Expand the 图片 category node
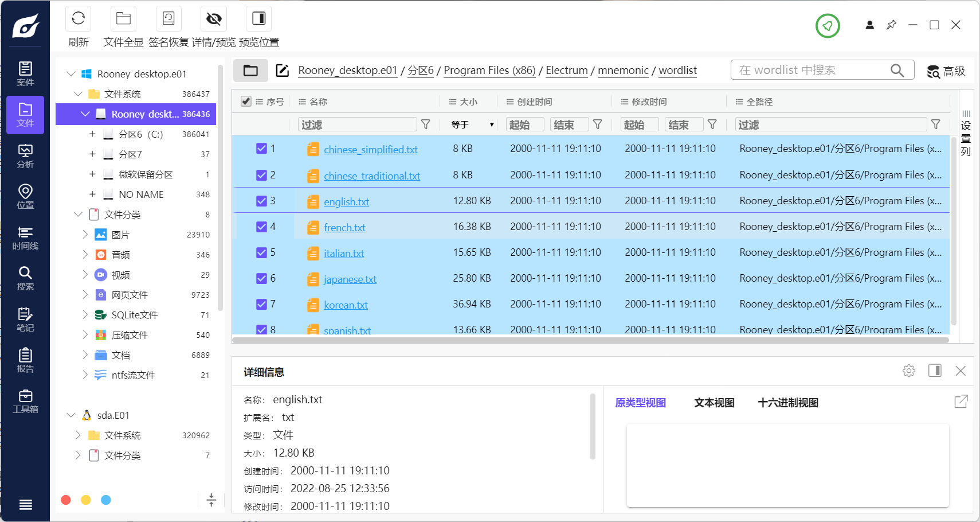 click(85, 235)
